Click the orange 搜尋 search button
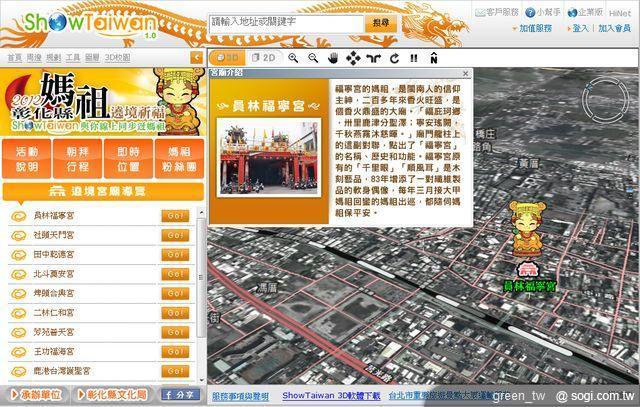Screen dimensions: 640x407 pos(381,23)
